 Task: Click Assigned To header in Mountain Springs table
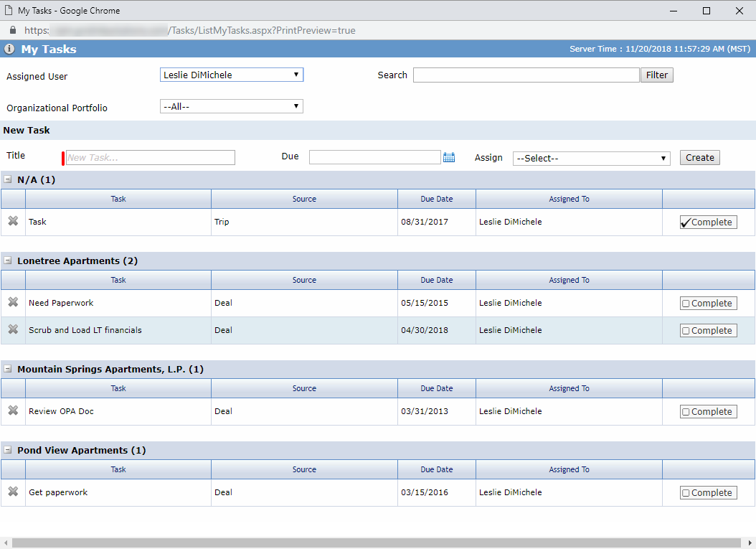tap(569, 388)
